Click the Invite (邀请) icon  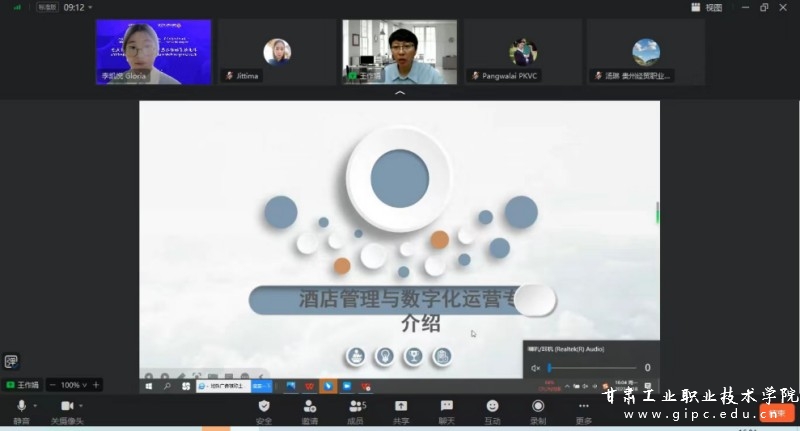click(x=310, y=407)
